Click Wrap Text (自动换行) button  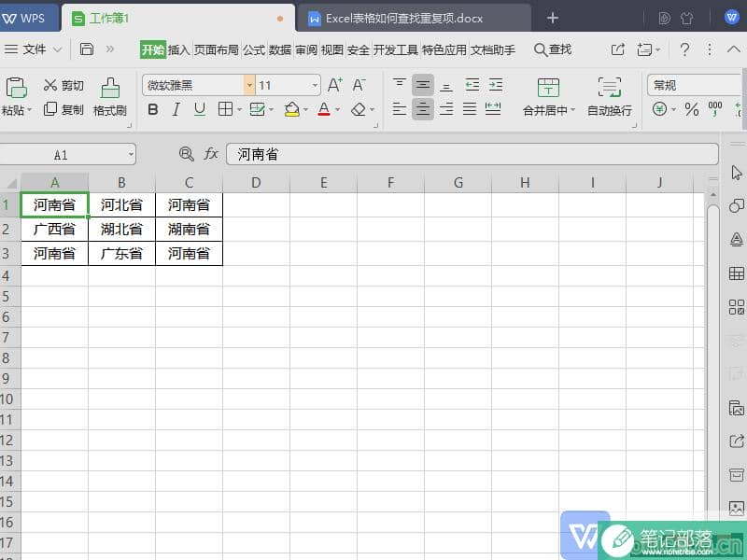(610, 97)
